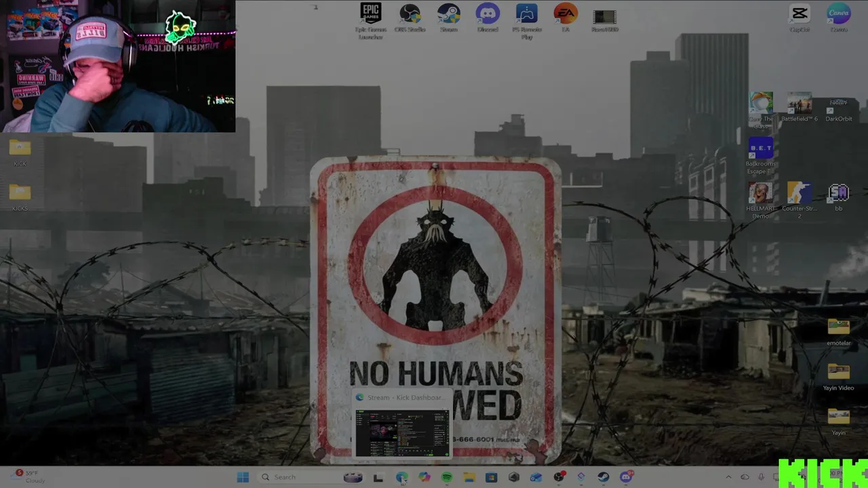Open the OBS Studio desktop shortcut
Screen dimensions: 868x488
click(x=410, y=18)
